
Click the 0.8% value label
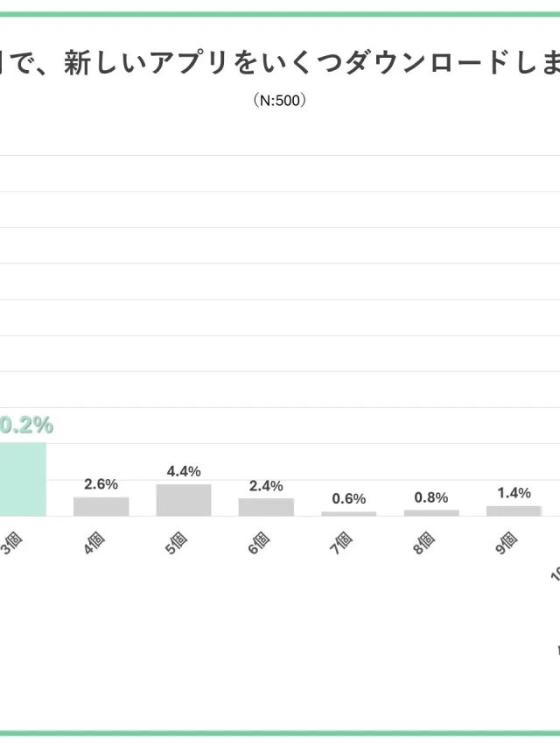coord(431,497)
